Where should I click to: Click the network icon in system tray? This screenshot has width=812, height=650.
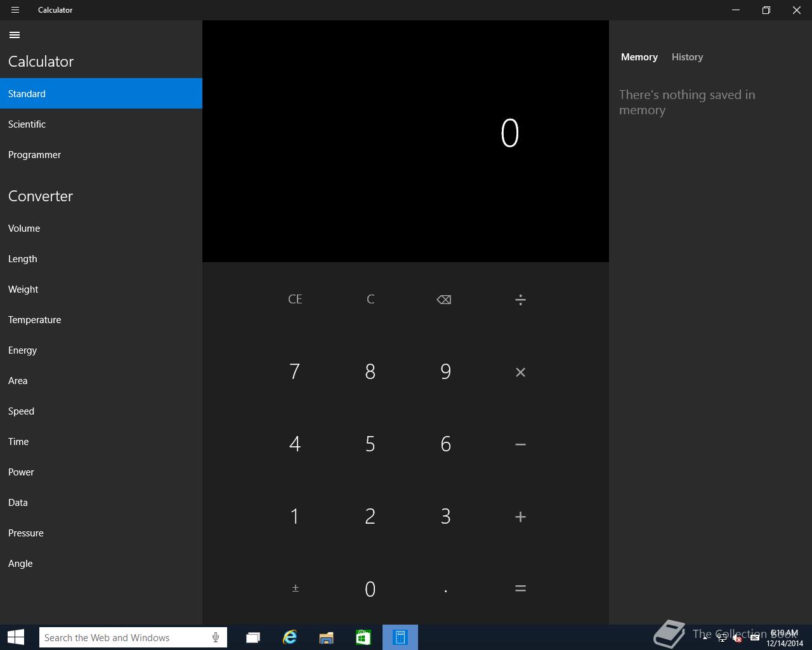pos(722,638)
